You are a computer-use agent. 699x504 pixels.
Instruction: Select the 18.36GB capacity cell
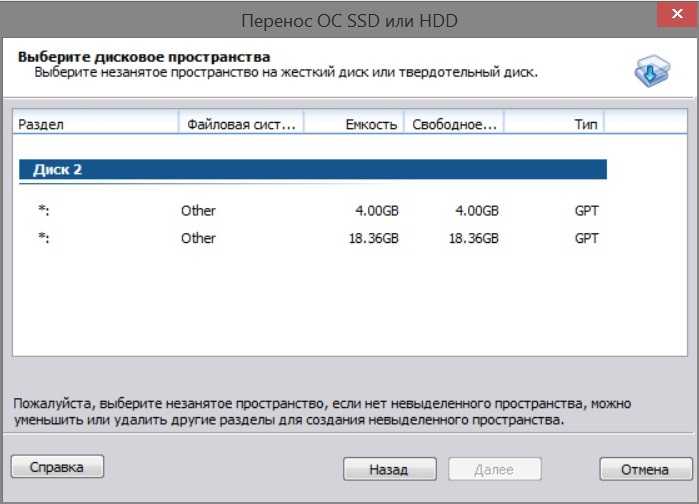[374, 238]
